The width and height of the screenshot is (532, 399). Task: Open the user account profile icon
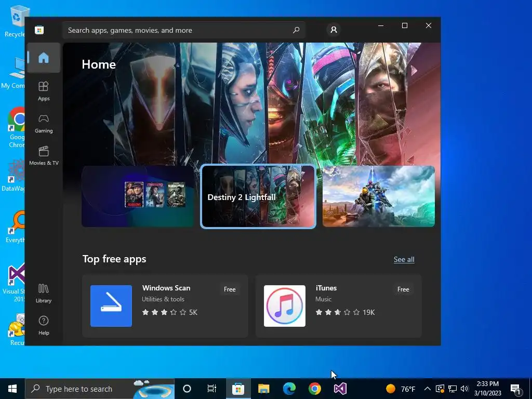334,30
